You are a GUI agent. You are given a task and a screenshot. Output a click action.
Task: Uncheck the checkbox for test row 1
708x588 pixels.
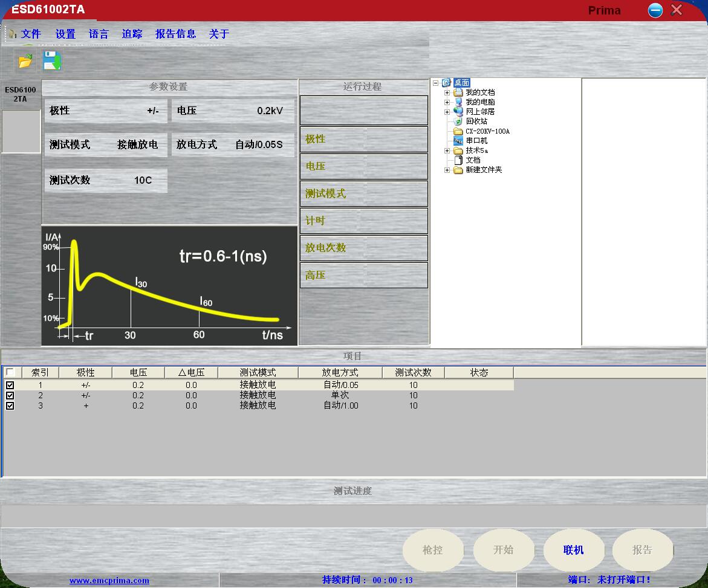10,385
